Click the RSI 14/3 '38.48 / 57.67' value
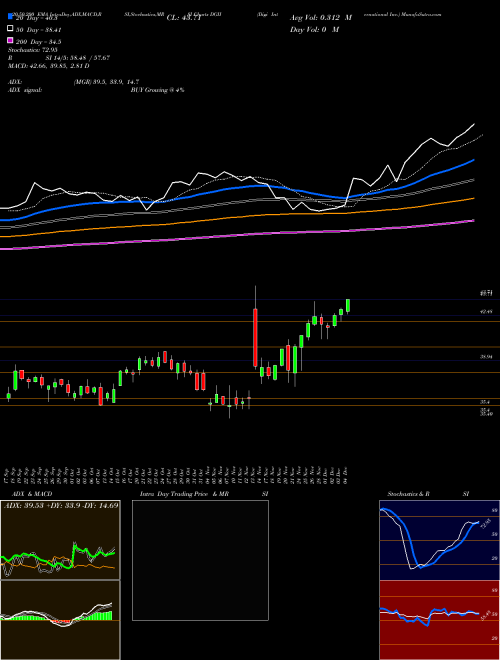 click(x=89, y=58)
